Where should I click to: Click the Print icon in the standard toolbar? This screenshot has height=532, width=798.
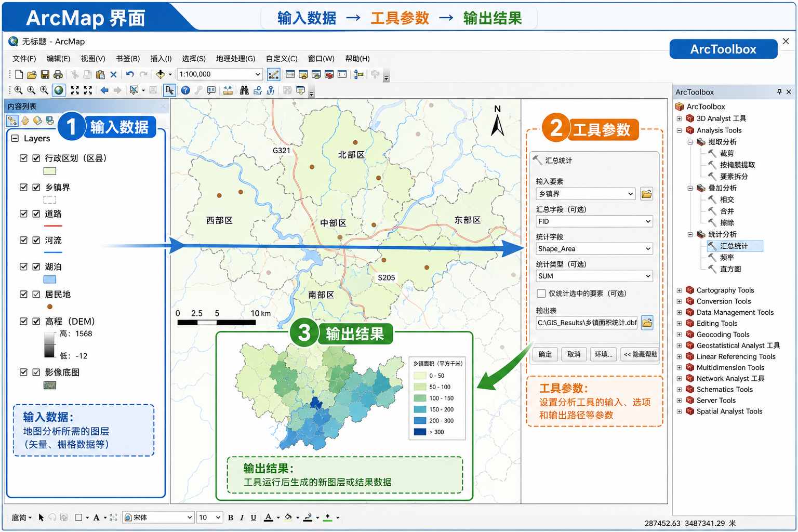click(58, 74)
